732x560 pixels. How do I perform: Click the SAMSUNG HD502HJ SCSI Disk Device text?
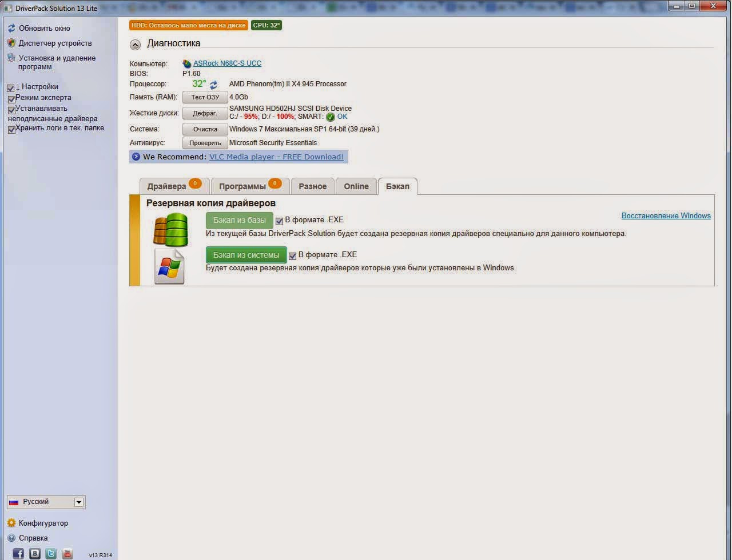(291, 109)
